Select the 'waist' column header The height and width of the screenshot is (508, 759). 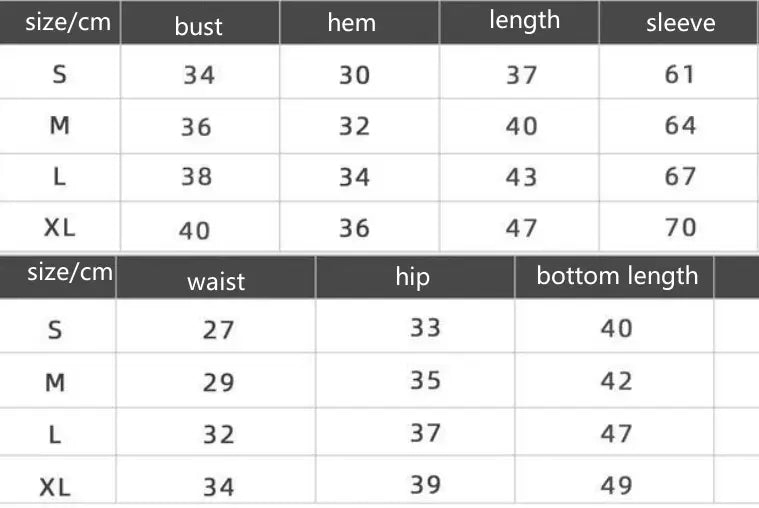coord(216,282)
